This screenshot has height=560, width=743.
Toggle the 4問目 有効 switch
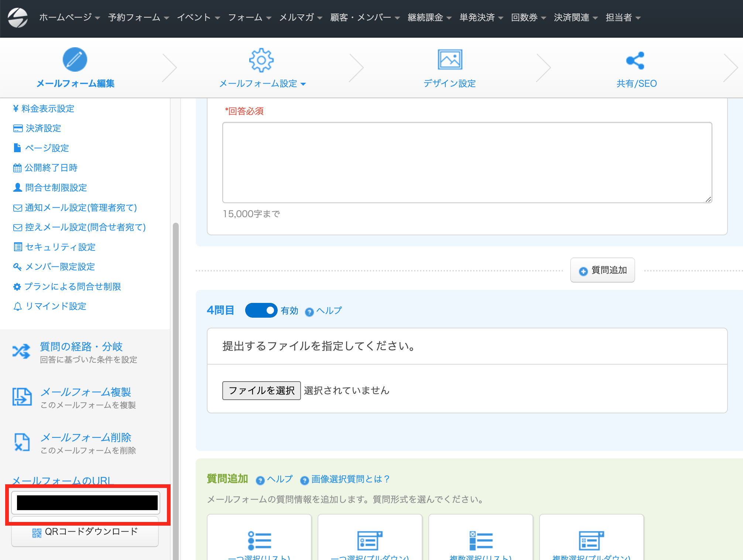[261, 310]
